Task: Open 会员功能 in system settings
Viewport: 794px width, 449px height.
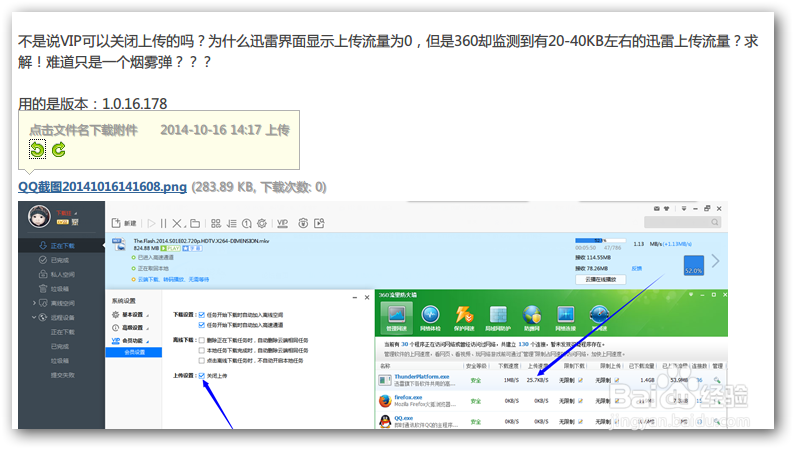Action: coord(131,341)
